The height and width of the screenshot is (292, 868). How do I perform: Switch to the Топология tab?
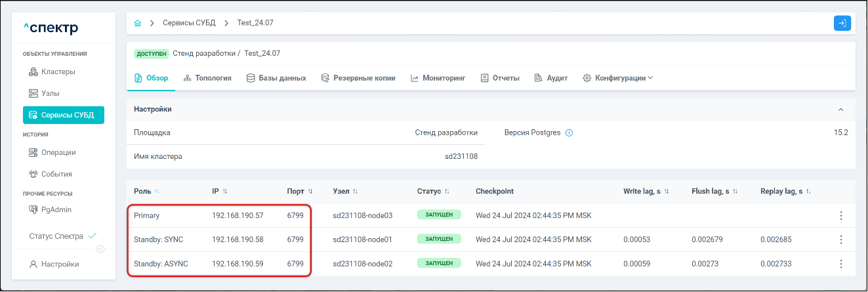point(207,78)
